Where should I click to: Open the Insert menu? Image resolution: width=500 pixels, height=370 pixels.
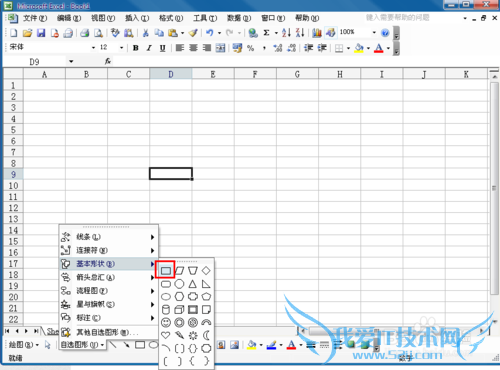[x=137, y=18]
